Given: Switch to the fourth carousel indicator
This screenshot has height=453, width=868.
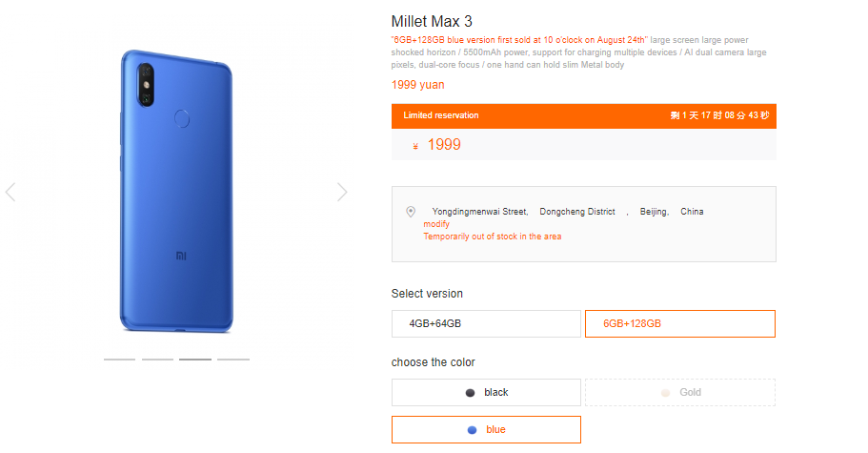Looking at the screenshot, I should (233, 360).
